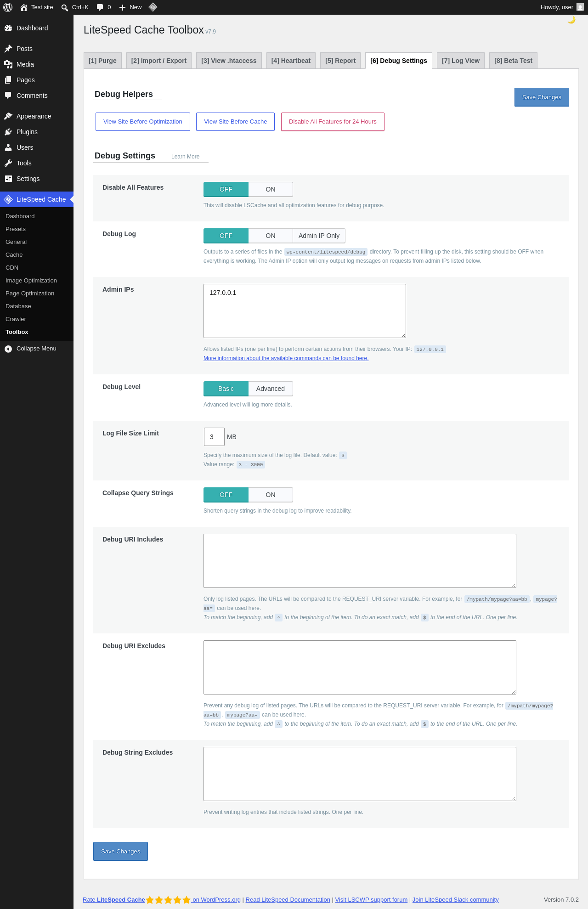Click the Users person icon
This screenshot has height=909, width=588.
[8, 147]
